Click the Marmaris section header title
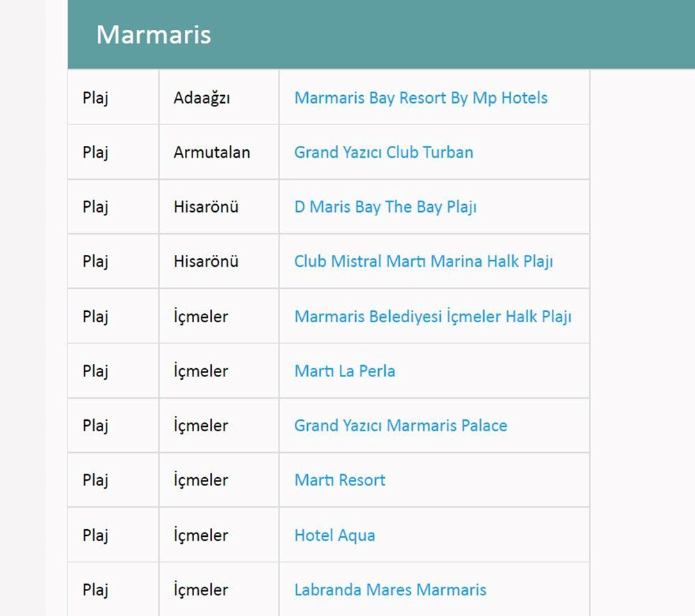 [154, 35]
